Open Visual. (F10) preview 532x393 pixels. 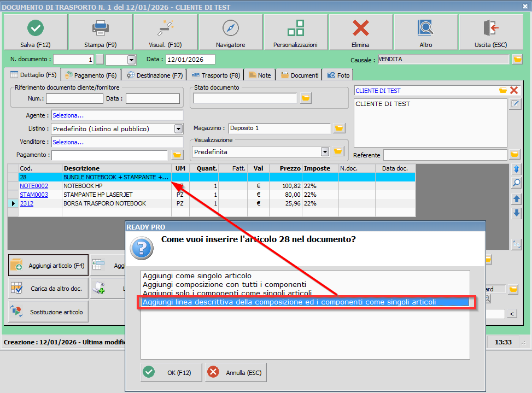(165, 33)
